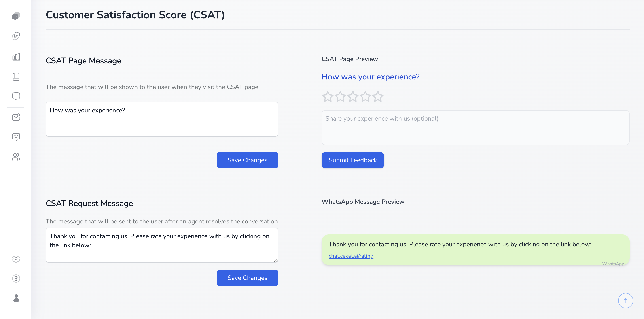Focus the 'Share your experience' feedback box
Screen dimensions: 644x319
475,127
